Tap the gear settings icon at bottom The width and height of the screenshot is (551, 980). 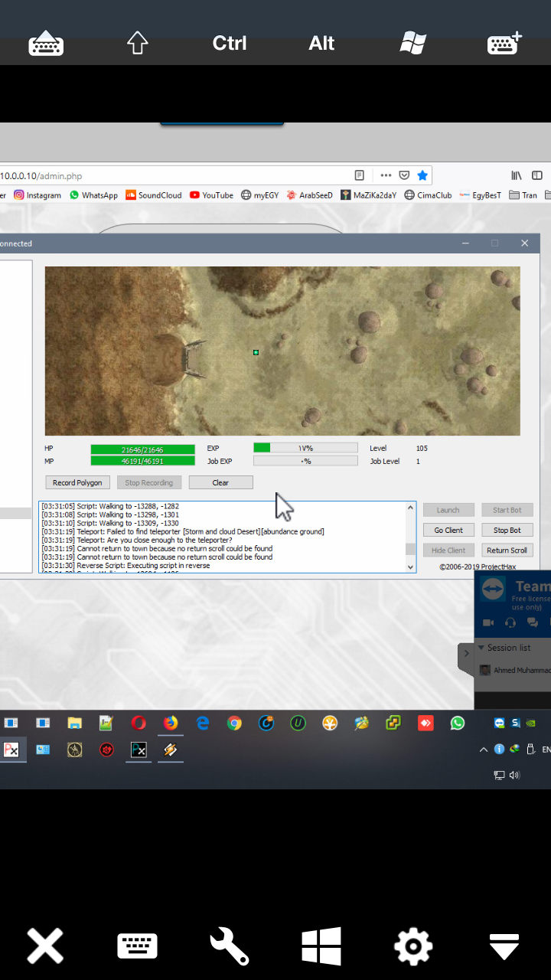click(x=412, y=946)
